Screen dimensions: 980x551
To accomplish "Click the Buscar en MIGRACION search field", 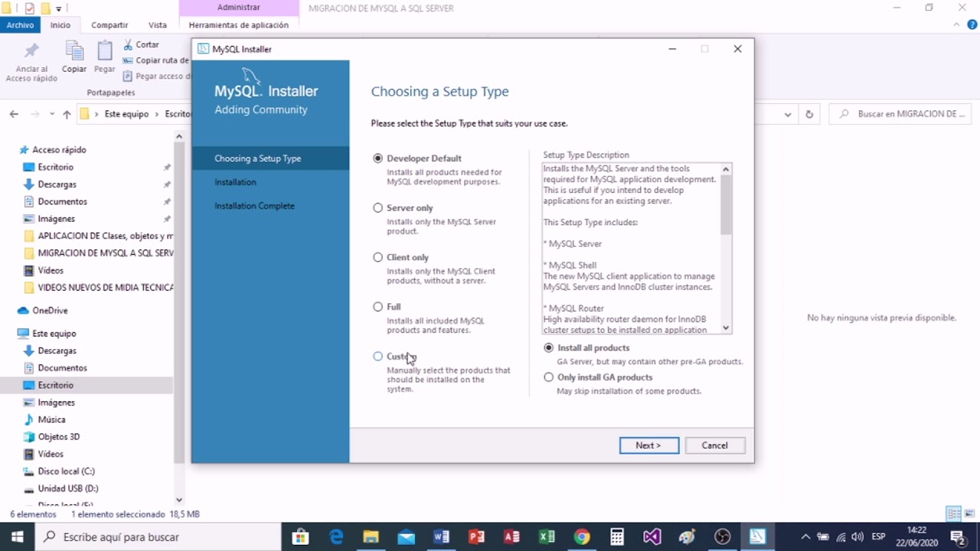I will 901,114.
